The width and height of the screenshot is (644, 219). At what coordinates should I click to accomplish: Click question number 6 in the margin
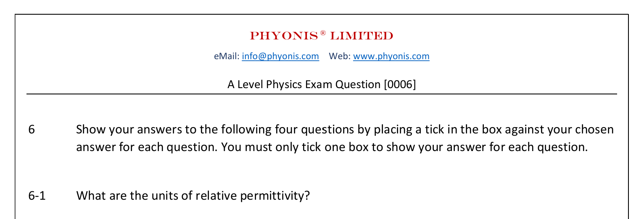[32, 129]
